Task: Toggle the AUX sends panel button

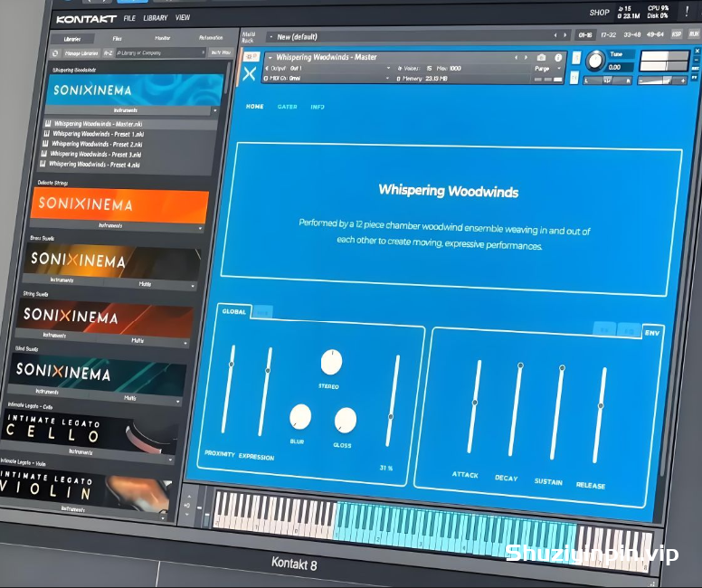Action: pos(694,34)
